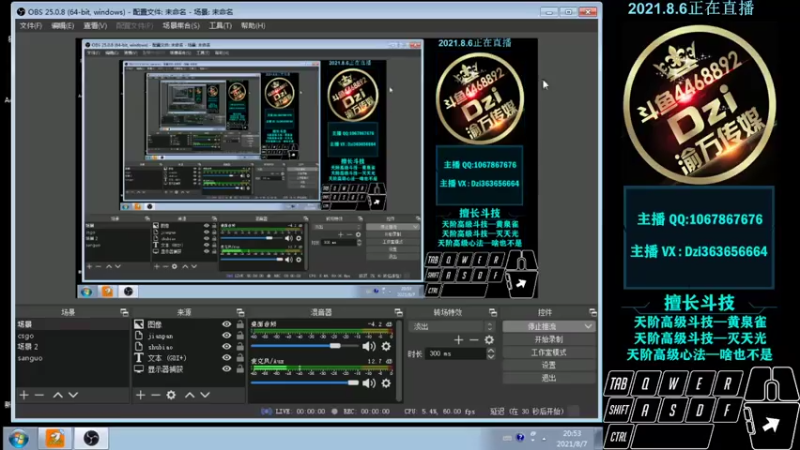Mute the microphone/Aux speaker icon
Image resolution: width=800 pixels, height=450 pixels.
(368, 383)
